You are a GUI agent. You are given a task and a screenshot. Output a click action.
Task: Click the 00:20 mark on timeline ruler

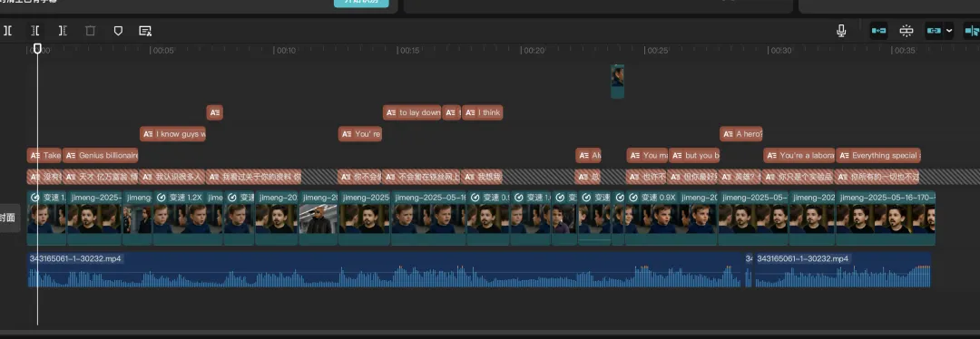coord(534,51)
